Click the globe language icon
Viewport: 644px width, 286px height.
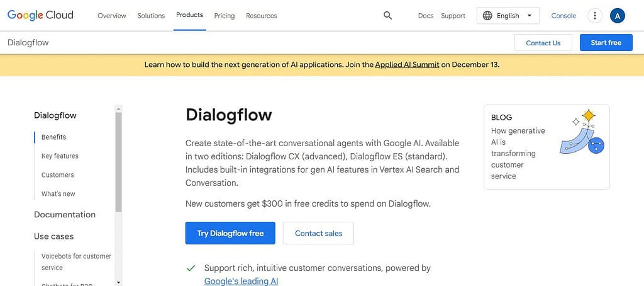pos(487,16)
